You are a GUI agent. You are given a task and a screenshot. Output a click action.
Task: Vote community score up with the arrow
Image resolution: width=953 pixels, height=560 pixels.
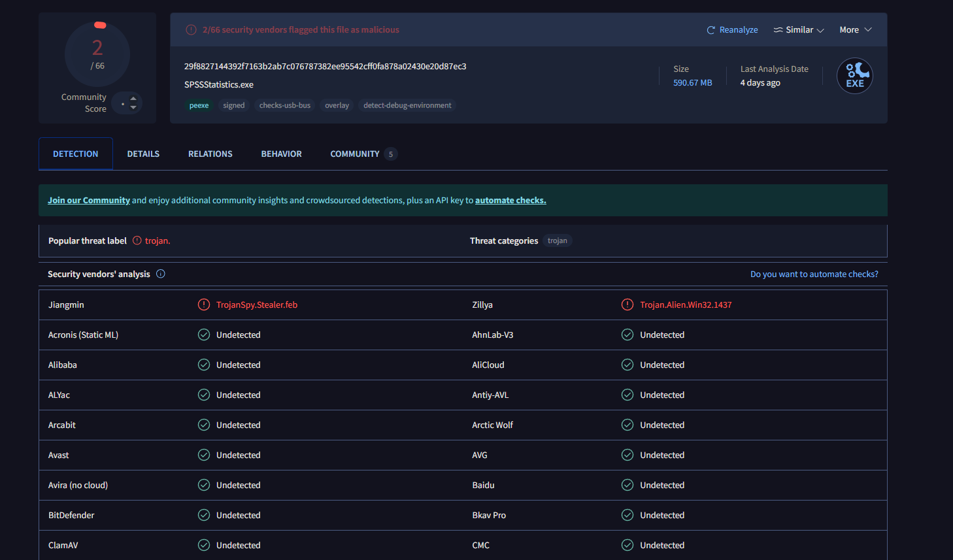point(133,99)
